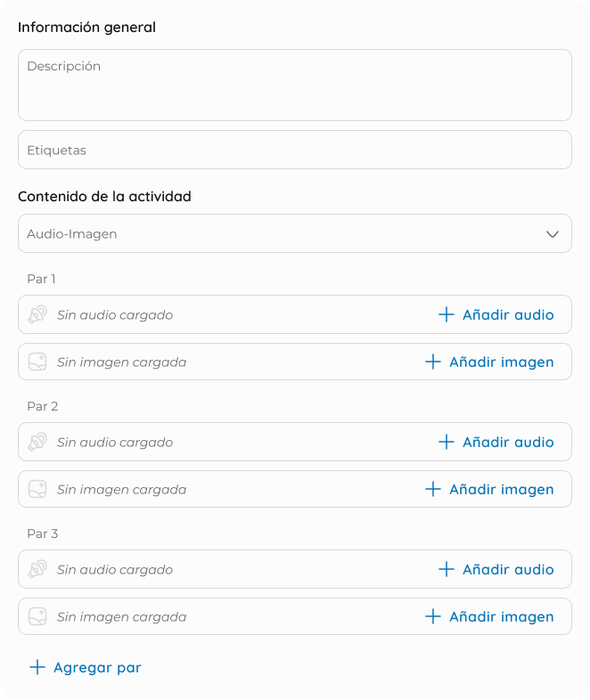Click the image placeholder icon in Par 3

coord(37,616)
